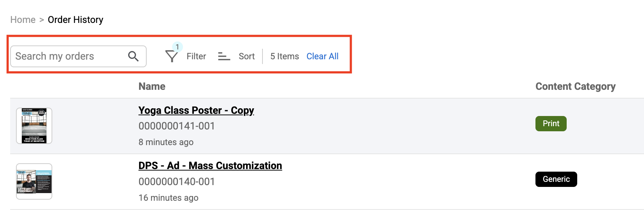Click the funnel filter icon
Screen dimensions: 644x216
click(x=171, y=56)
